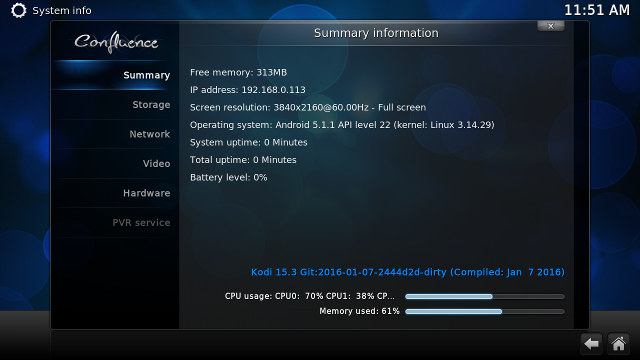Click the Screen resolution line
The image size is (640, 360).
[308, 107]
